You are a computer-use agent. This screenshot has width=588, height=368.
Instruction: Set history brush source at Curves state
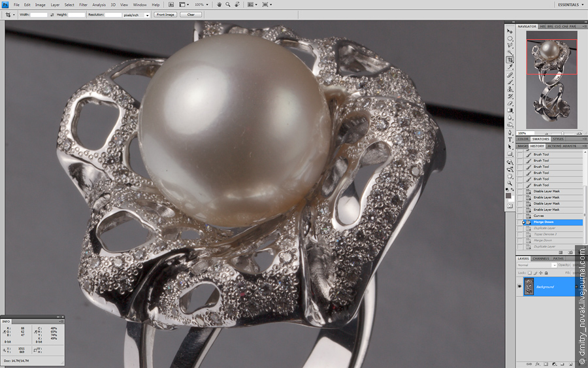click(520, 216)
